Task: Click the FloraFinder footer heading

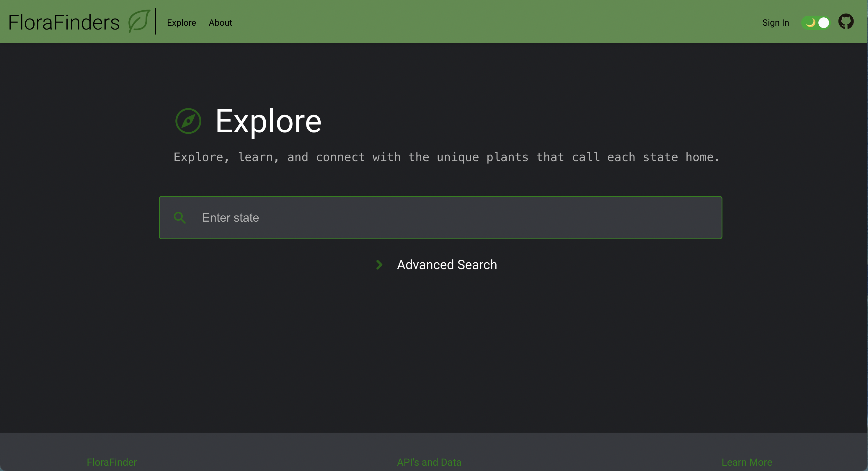Action: [x=112, y=462]
